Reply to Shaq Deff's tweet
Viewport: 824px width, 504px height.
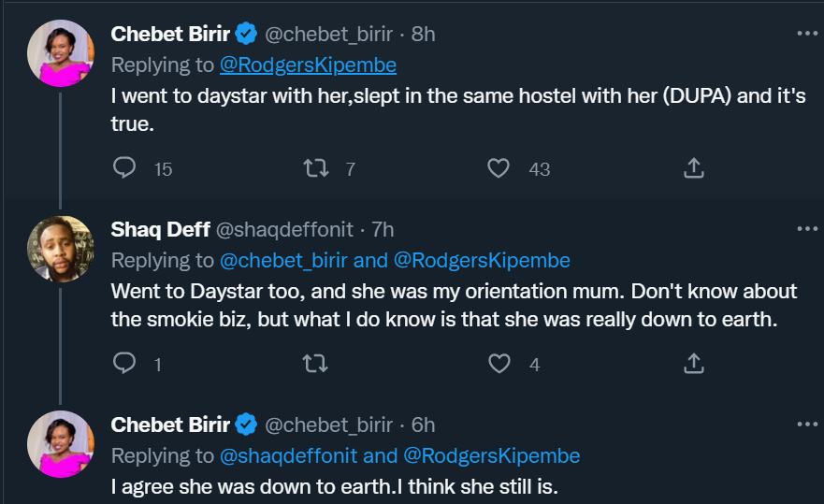click(x=125, y=364)
